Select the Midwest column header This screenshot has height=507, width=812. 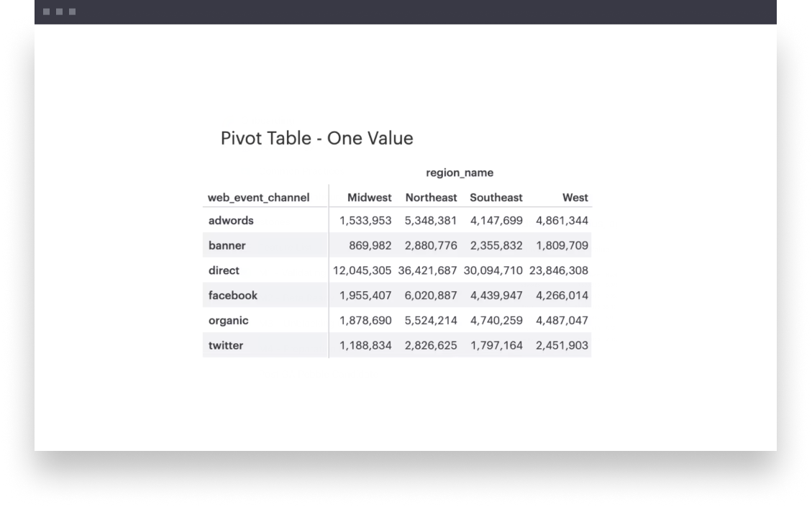[x=369, y=198]
